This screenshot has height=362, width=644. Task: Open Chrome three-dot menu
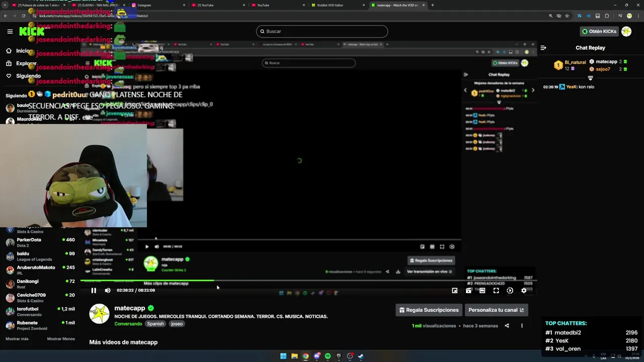[x=638, y=16]
